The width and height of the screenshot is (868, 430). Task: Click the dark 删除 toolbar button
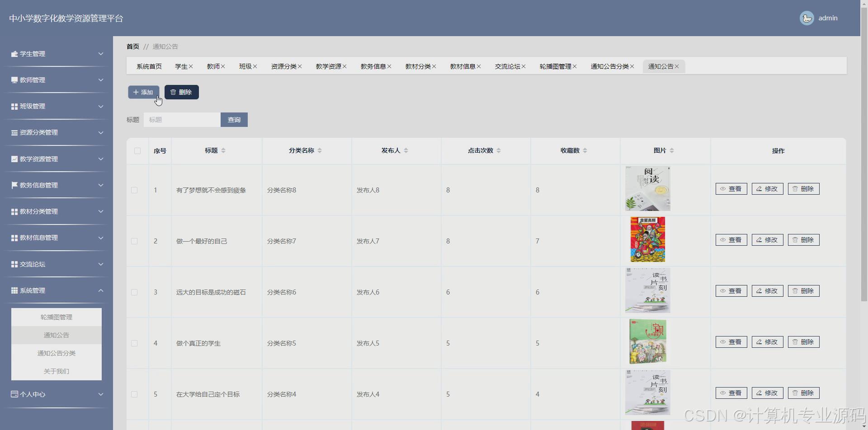182,92
